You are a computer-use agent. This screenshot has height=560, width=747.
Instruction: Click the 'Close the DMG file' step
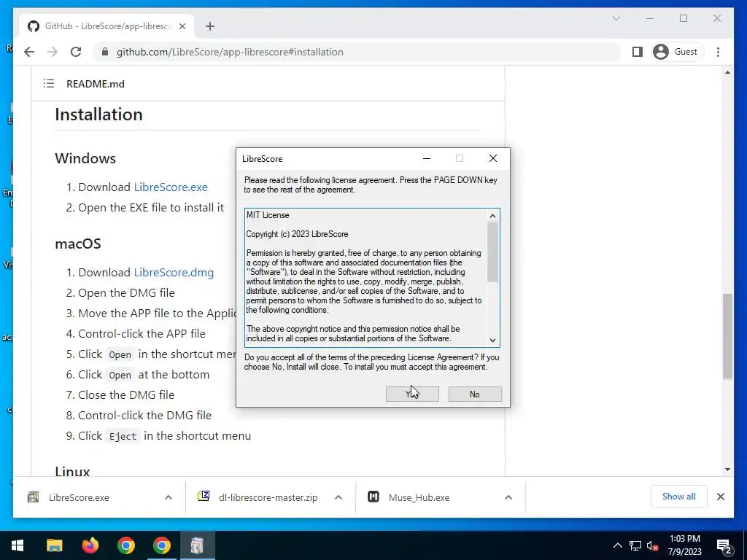[x=126, y=394]
